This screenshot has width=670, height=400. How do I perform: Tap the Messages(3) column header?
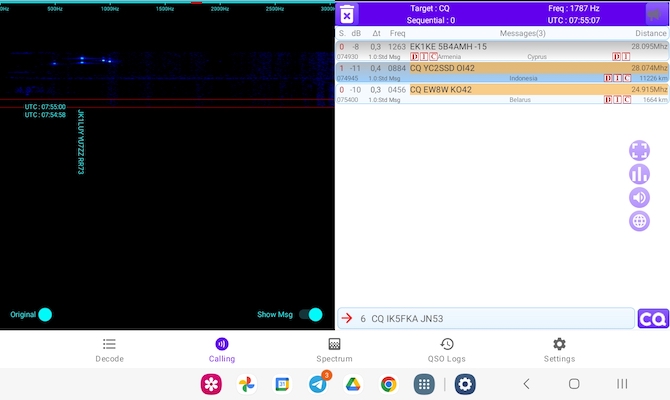(x=523, y=33)
